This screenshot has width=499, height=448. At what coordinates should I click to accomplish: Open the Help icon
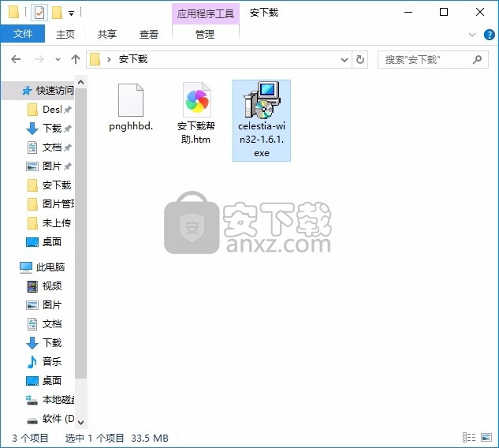pos(489,35)
